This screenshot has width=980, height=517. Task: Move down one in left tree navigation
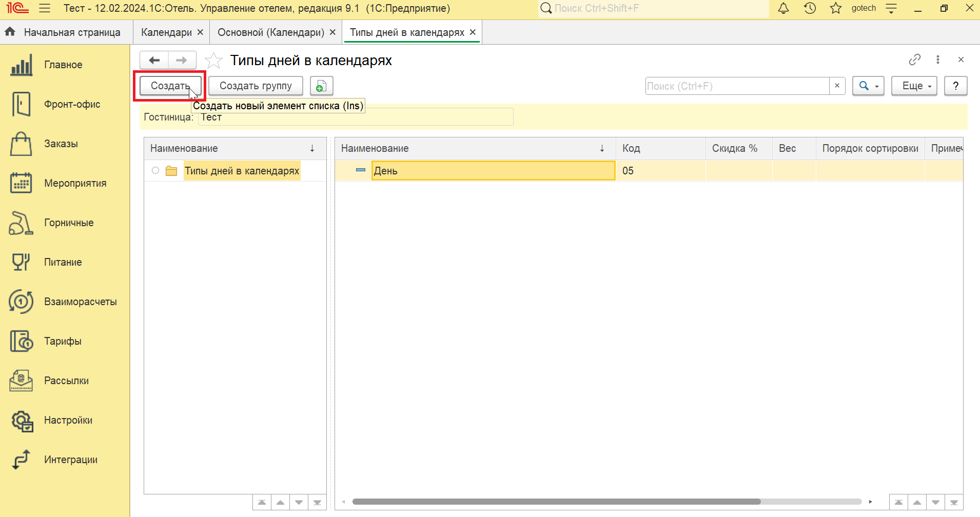point(299,502)
